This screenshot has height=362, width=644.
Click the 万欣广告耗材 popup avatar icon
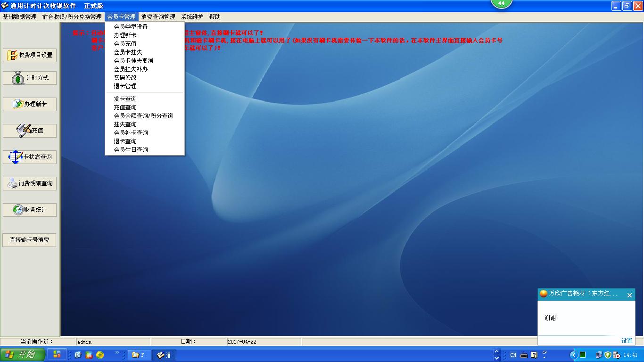coord(544,294)
